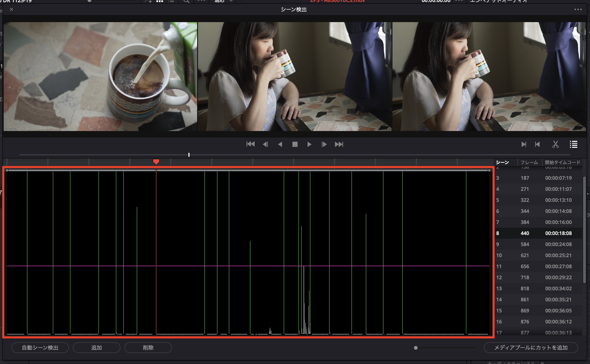The image size is (590, 364).
Task: Jump to first frame with skip-back button
Action: pyautogui.click(x=250, y=144)
